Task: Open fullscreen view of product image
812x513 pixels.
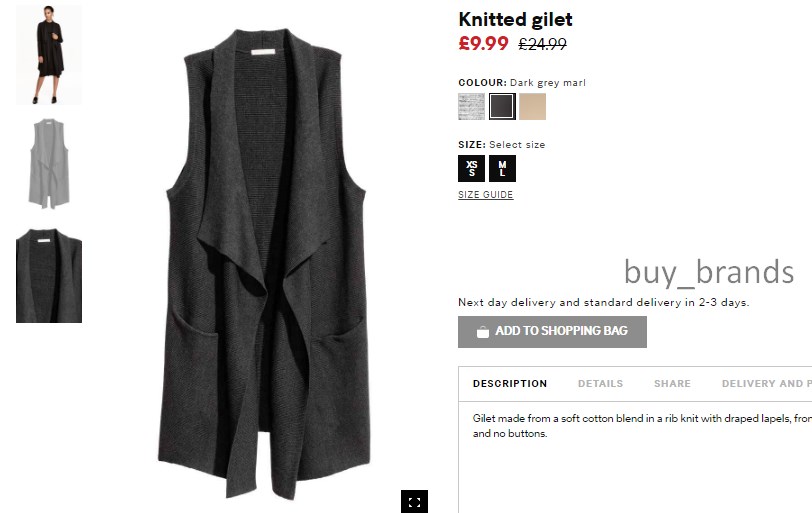Action: (414, 501)
